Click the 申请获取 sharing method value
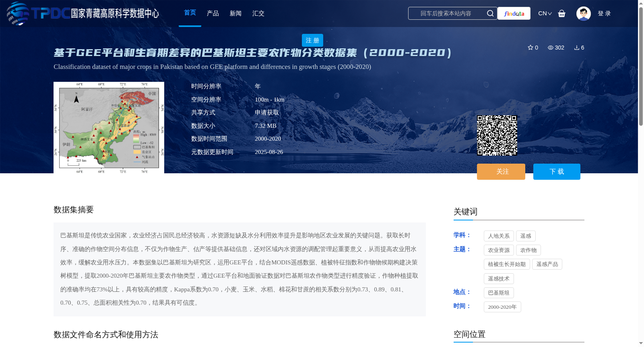Viewport: 644px width, 347px height. tap(267, 113)
